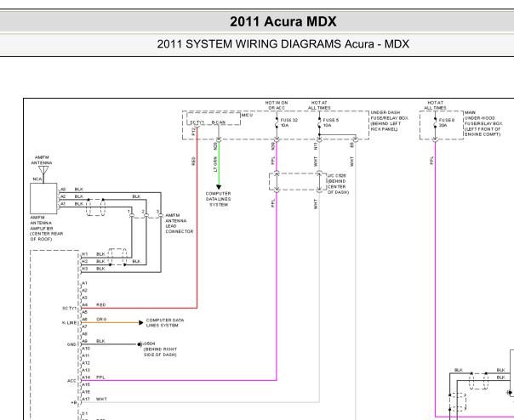
Task: Click the "AM/FM ANTENNA LEAD CONNECTOR" label
Action: point(180,224)
